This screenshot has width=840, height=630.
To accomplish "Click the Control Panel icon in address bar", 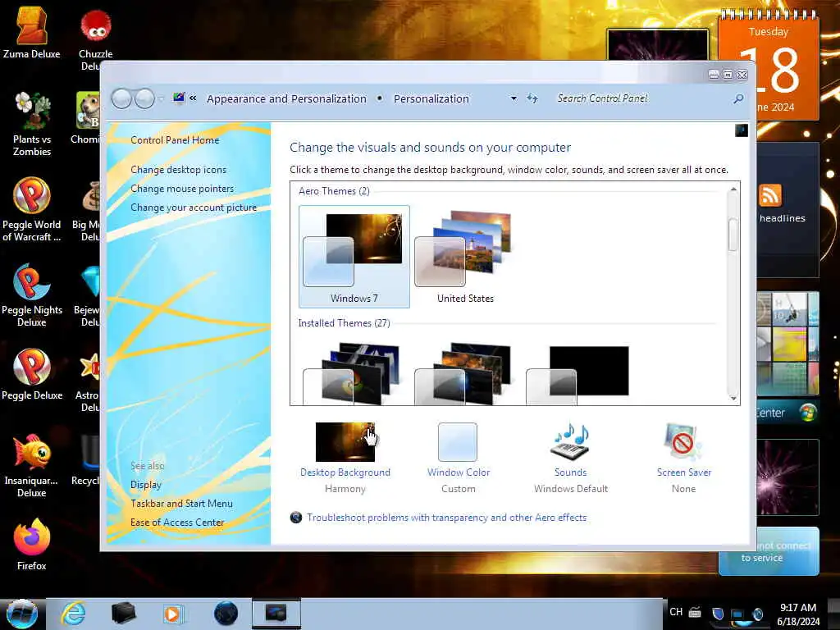I will click(179, 98).
